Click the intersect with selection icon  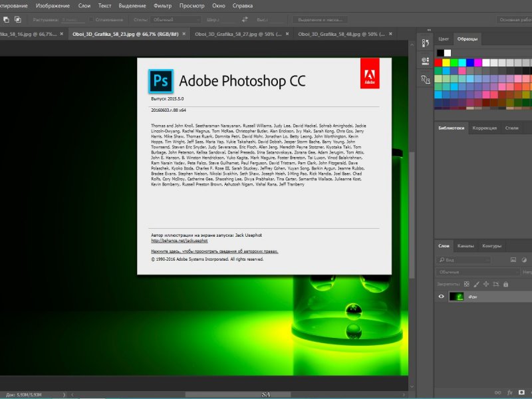point(18,20)
